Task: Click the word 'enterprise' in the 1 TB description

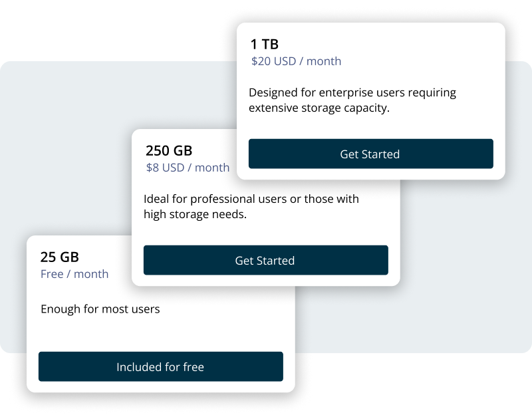Action: click(x=355, y=92)
